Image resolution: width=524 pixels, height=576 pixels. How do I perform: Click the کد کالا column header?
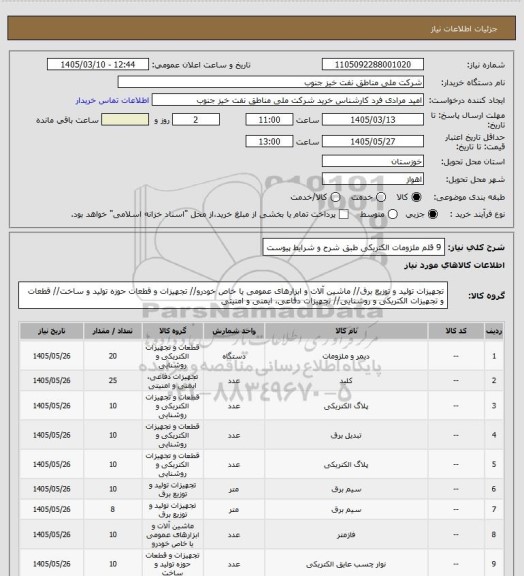click(x=456, y=331)
